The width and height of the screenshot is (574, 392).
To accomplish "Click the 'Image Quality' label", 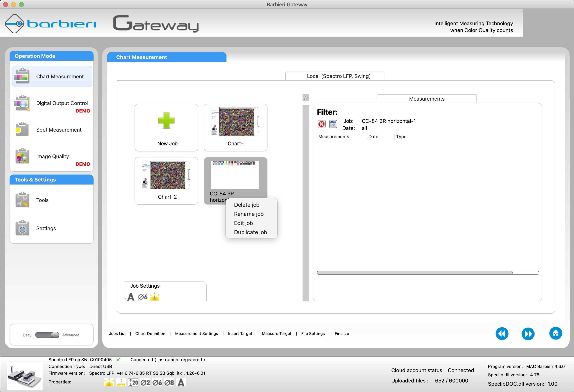I will [x=52, y=156].
